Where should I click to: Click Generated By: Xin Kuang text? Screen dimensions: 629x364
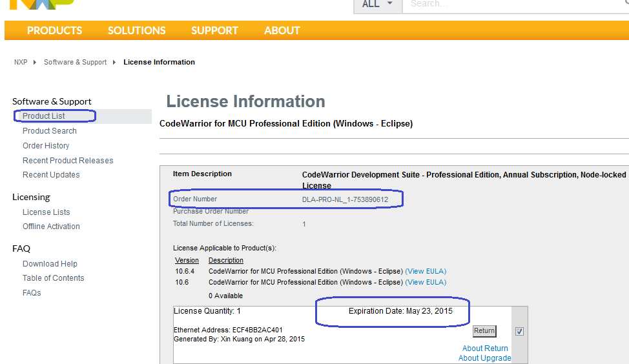tap(239, 339)
